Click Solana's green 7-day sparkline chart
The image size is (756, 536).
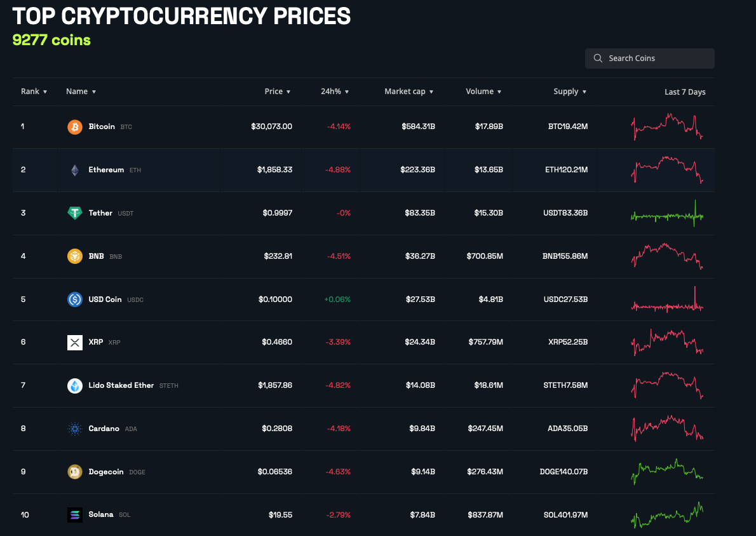tap(667, 515)
